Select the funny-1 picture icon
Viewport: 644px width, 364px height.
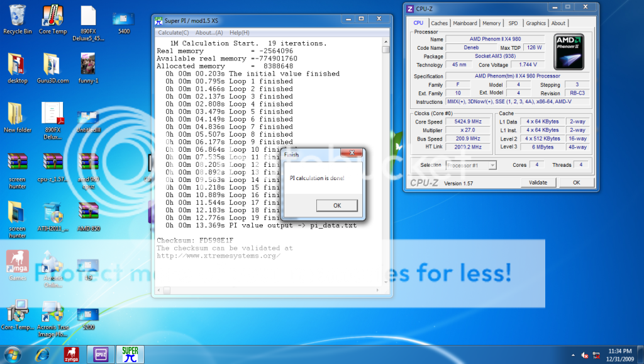pyautogui.click(x=88, y=68)
